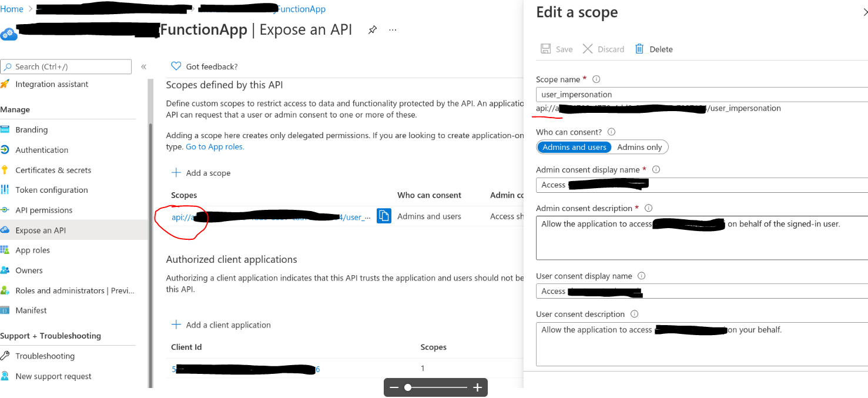Viewport: 868px width, 398px height.
Task: Adjust the zoom slider handle
Action: (x=408, y=387)
